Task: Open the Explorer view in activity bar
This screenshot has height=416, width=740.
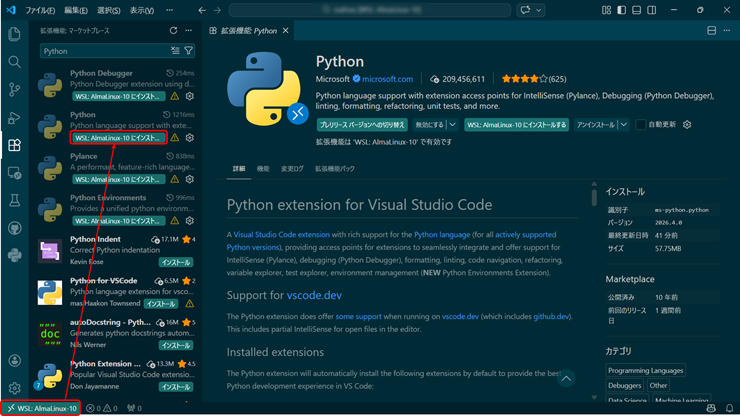Action: tap(14, 34)
